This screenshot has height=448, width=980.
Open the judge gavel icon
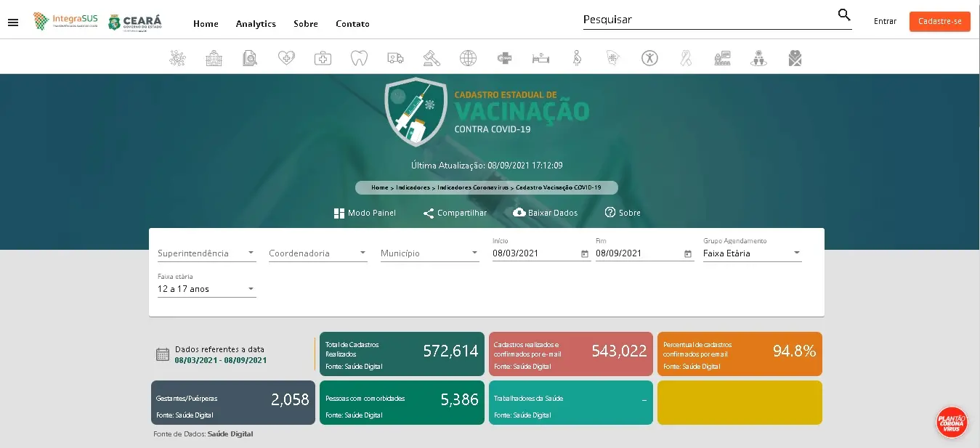point(432,58)
